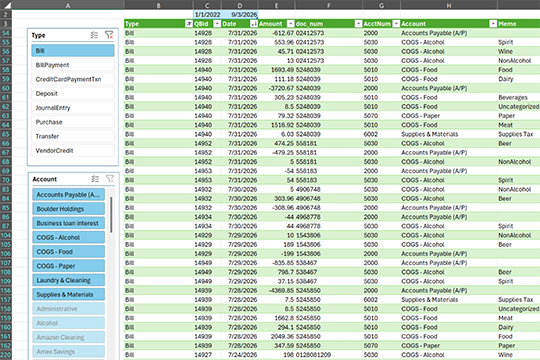Click the greyed Amazon Clearing slicer item
The image size is (540, 360).
[69, 338]
